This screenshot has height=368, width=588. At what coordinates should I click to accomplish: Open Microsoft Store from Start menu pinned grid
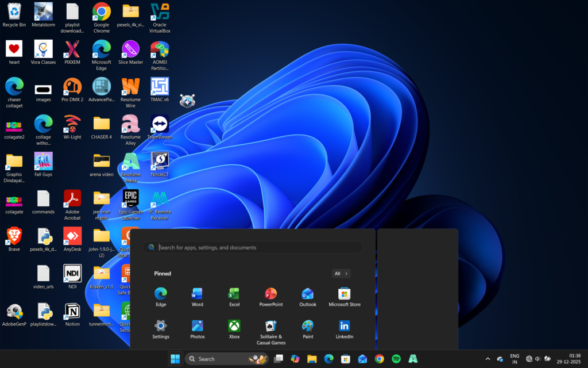coord(345,297)
